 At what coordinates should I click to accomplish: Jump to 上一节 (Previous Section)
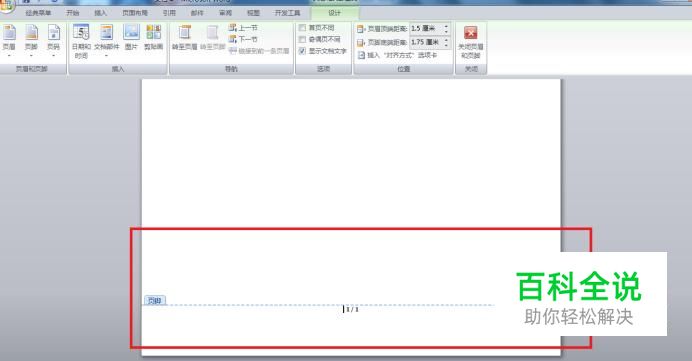[x=243, y=28]
